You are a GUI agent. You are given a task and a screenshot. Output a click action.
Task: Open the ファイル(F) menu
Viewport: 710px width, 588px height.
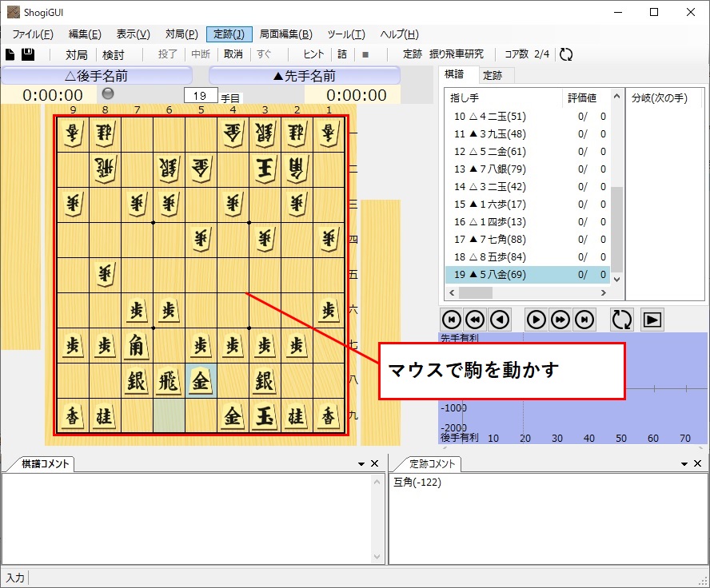(33, 34)
